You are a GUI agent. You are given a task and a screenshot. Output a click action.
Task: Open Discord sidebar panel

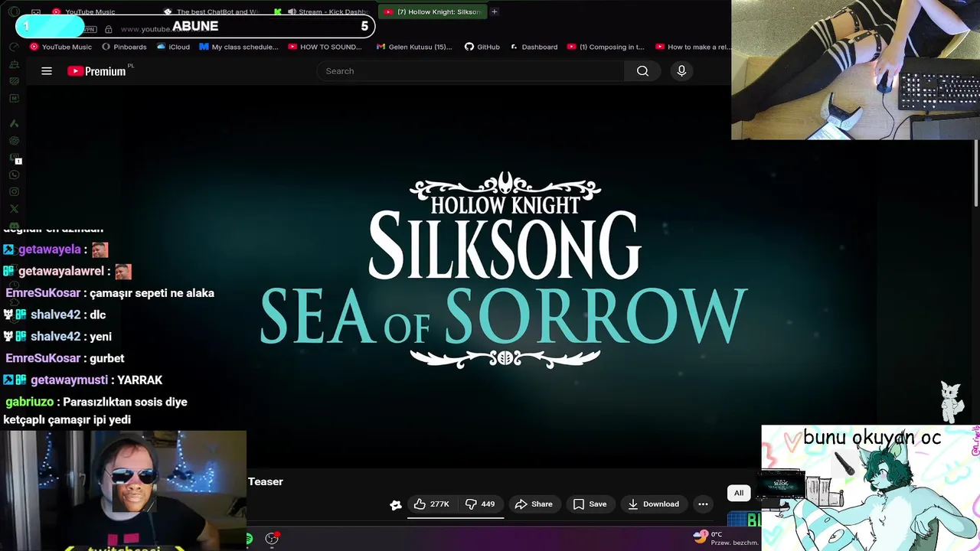pyautogui.click(x=14, y=227)
